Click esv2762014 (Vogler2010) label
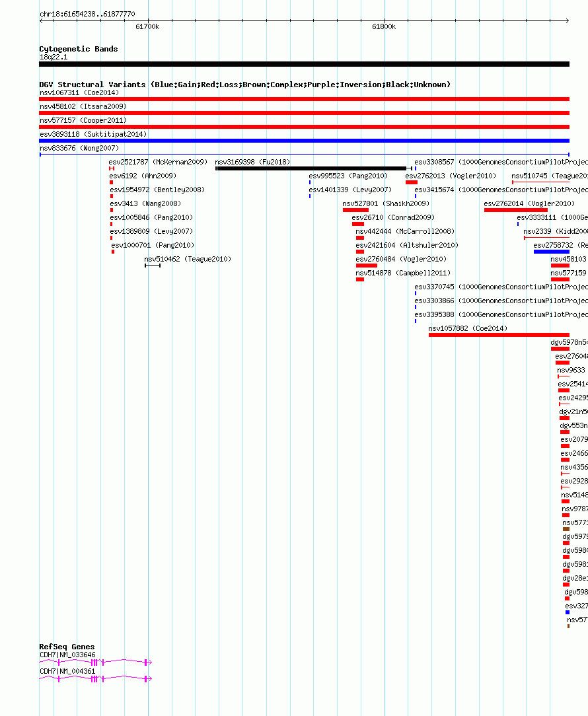This screenshot has height=716, width=588. click(529, 203)
